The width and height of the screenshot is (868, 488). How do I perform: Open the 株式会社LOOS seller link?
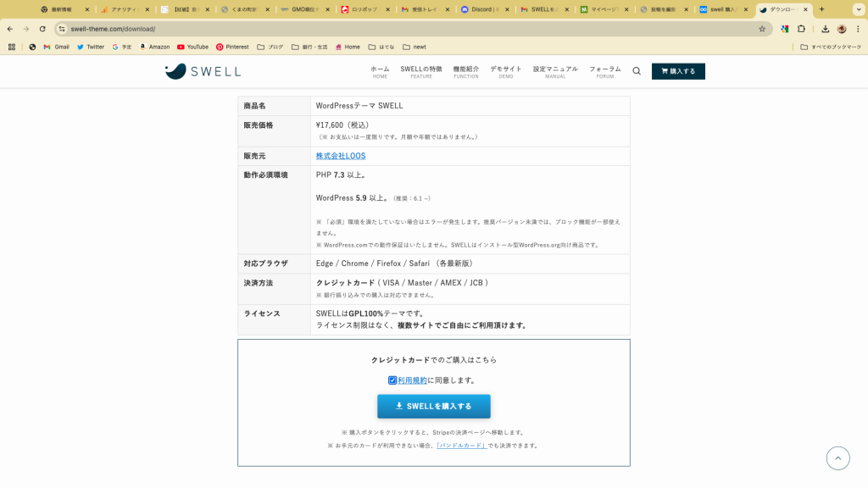(x=341, y=156)
